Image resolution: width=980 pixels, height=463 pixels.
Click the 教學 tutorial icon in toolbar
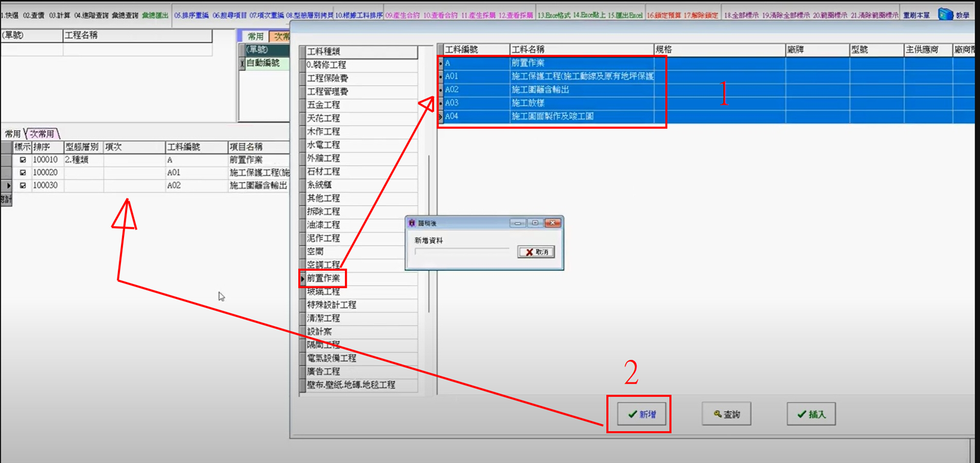point(953,14)
